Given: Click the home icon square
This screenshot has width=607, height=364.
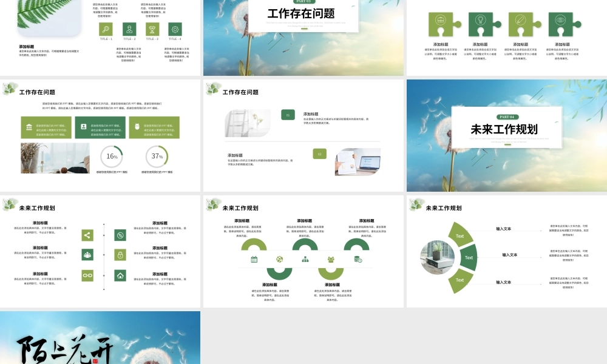Looking at the screenshot, I should pyautogui.click(x=120, y=275).
